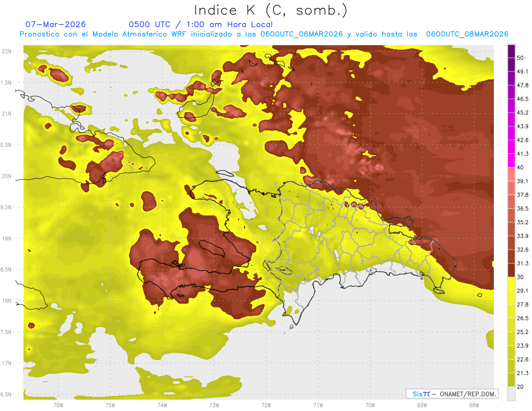Click the '23.9' value on the color scale

(x=523, y=345)
